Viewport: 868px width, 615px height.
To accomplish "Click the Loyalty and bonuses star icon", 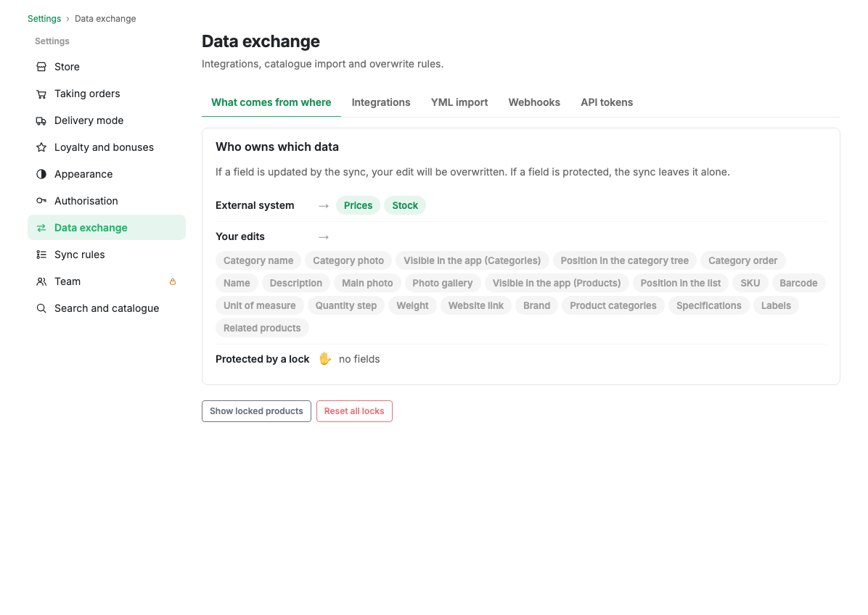I will (41, 148).
